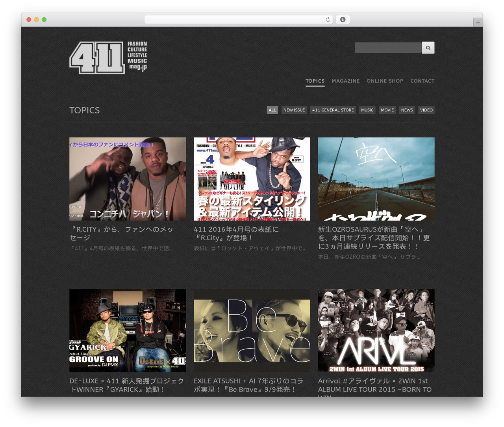Open the R.CITY video message thumbnail

pyautogui.click(x=128, y=179)
